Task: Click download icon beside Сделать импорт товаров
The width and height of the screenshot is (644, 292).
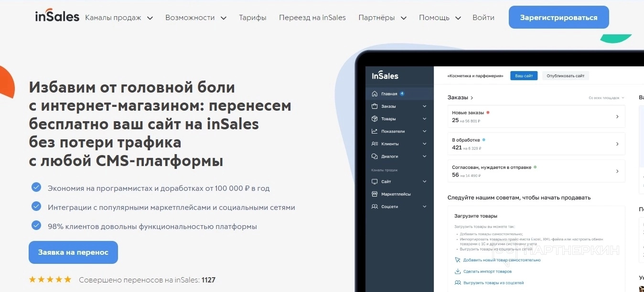Action: (458, 271)
